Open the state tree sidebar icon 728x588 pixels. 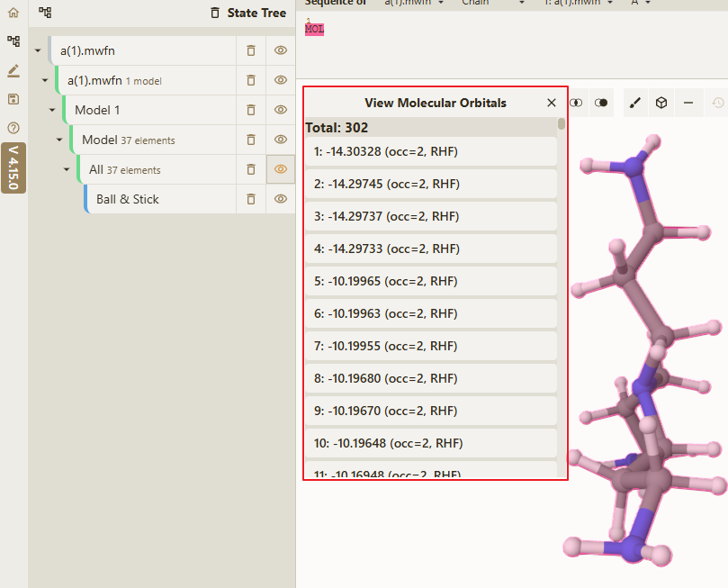13,41
